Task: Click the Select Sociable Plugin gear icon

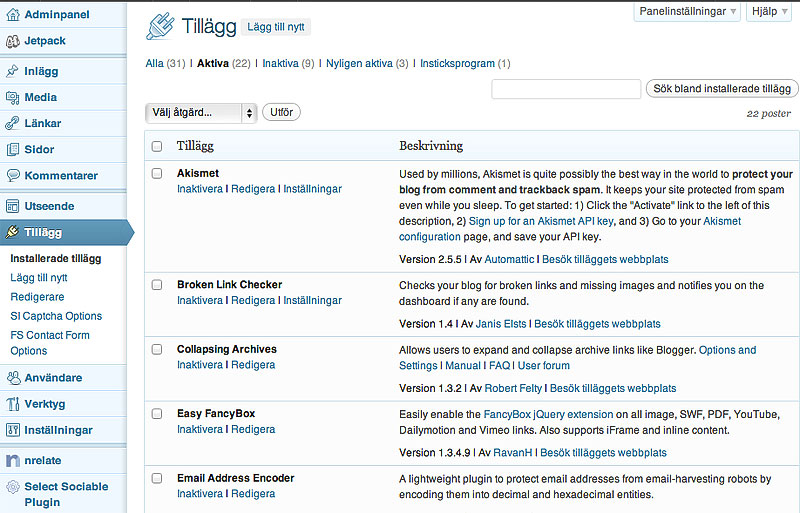Action: point(12,487)
